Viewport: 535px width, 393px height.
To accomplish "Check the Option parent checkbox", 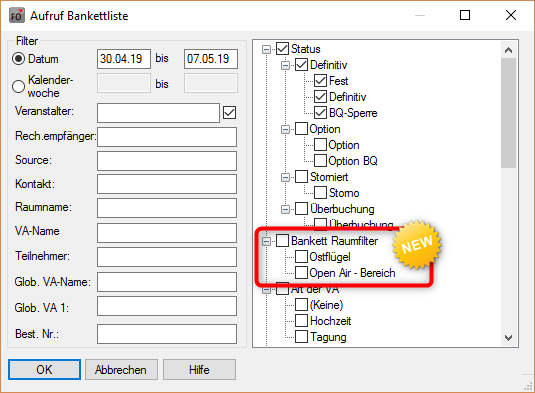I will tap(301, 129).
